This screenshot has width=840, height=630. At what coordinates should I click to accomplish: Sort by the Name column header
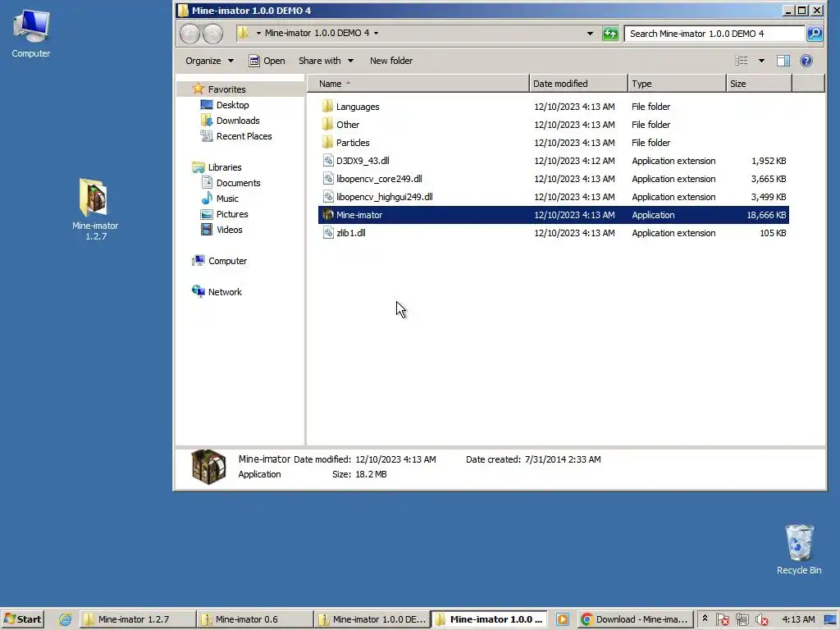(418, 84)
